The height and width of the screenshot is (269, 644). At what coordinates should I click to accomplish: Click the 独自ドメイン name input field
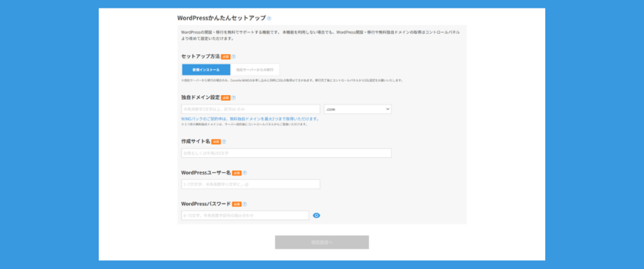(x=250, y=109)
